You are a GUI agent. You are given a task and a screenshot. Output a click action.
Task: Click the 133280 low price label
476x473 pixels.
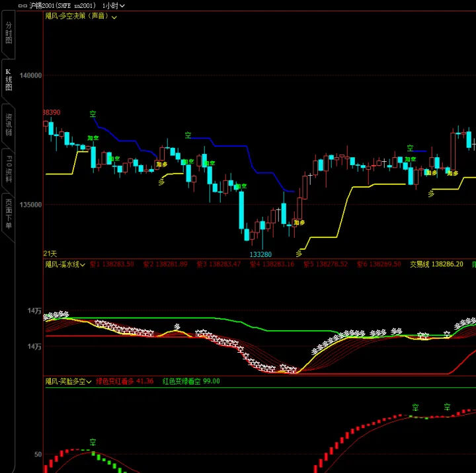(x=260, y=254)
